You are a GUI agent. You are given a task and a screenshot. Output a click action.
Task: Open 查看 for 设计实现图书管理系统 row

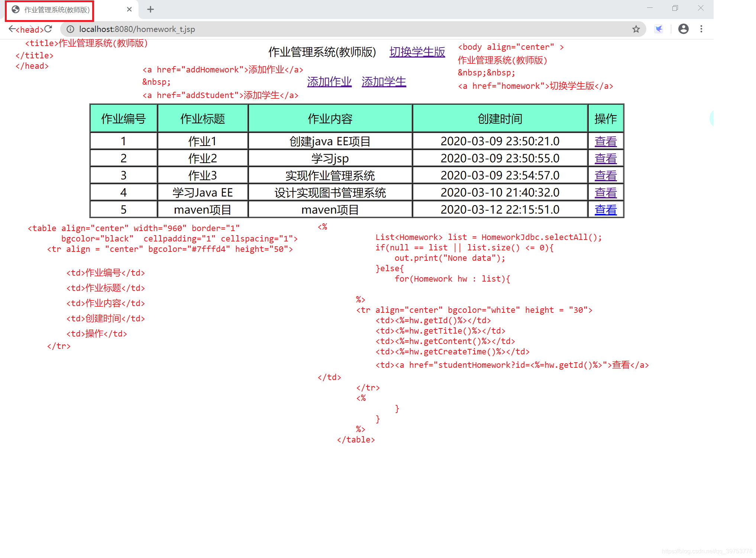click(605, 192)
